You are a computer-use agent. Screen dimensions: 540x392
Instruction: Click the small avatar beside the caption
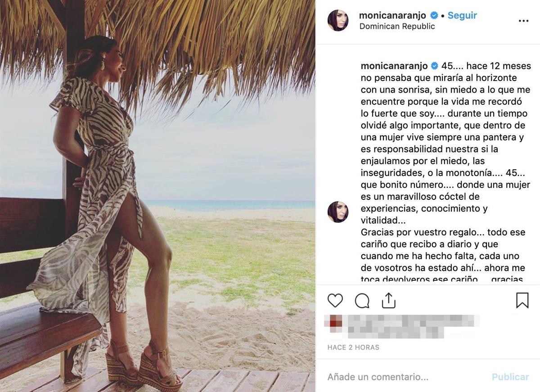click(337, 212)
